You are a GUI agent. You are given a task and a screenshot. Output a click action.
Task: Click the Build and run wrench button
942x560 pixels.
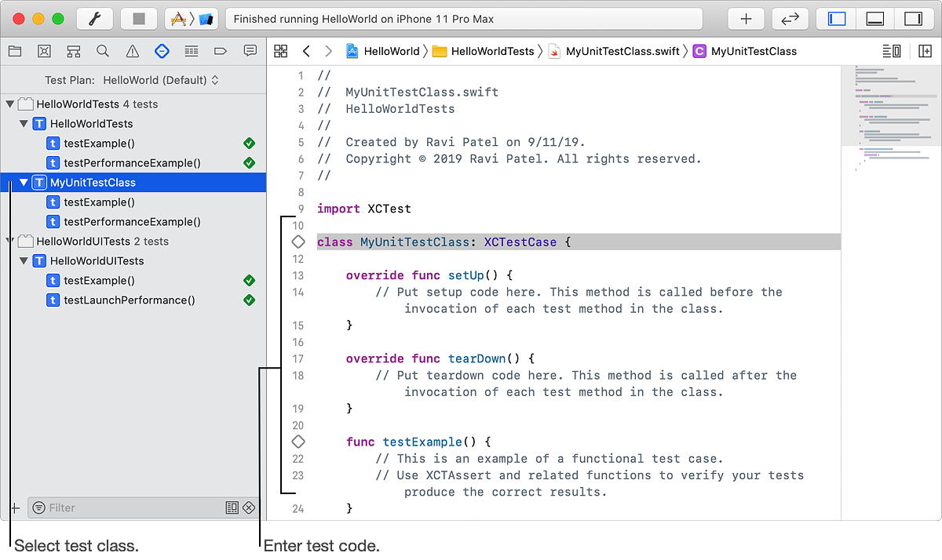coord(95,19)
